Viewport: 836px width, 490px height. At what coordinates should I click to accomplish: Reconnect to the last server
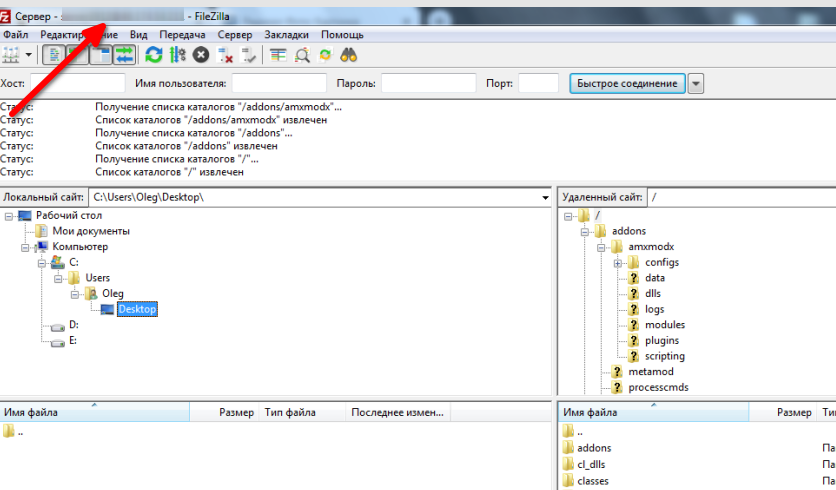point(248,55)
